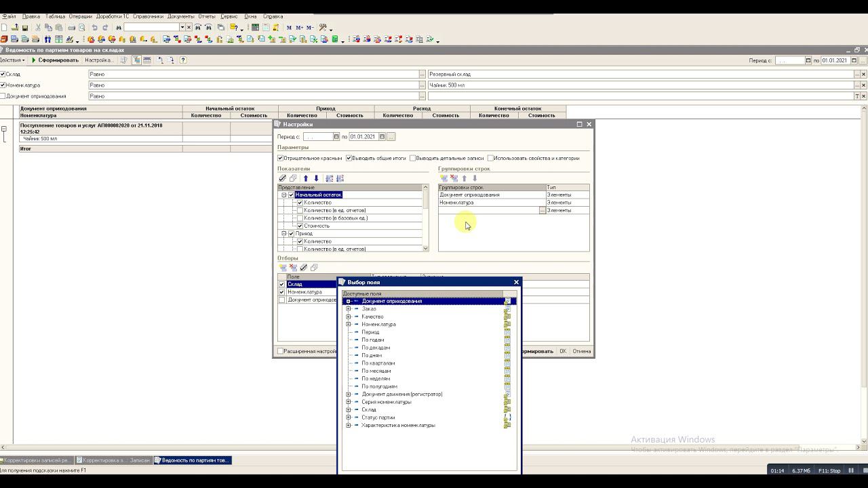This screenshot has height=488, width=868.
Task: Click the move up arrow in Показатели toolbar
Action: coord(306,178)
